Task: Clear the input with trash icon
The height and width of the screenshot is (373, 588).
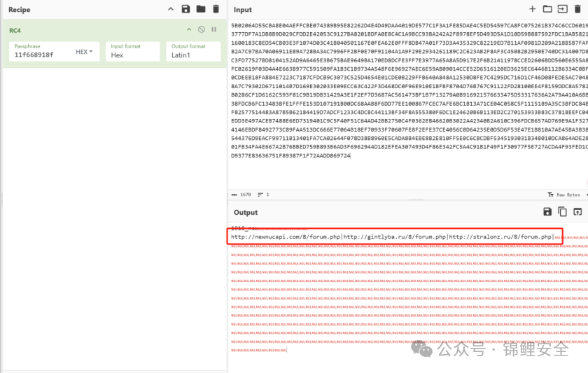Action: 577,9
